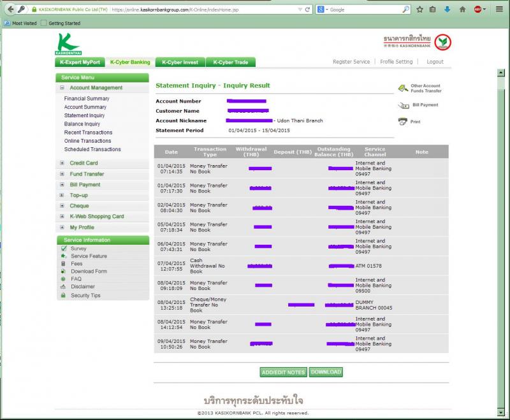The width and height of the screenshot is (510, 420).
Task: Click the Kasikornbank round emblem logo
Action: [x=443, y=42]
